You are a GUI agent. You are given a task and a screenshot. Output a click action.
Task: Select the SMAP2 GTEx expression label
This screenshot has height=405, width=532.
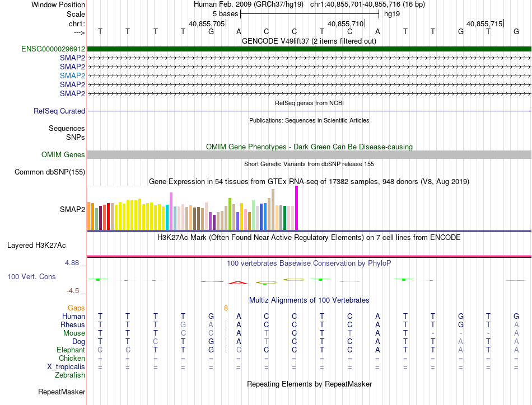tap(72, 209)
